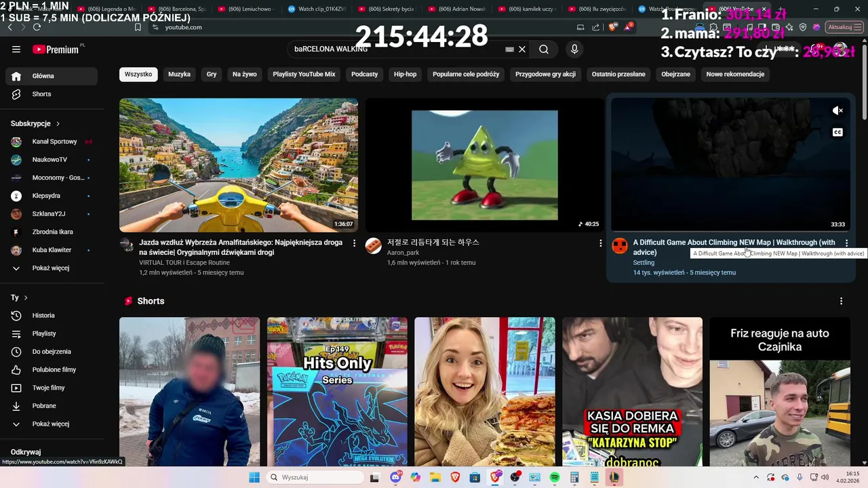Open the YouTube hamburger guide menu
The image size is (868, 488).
click(16, 49)
